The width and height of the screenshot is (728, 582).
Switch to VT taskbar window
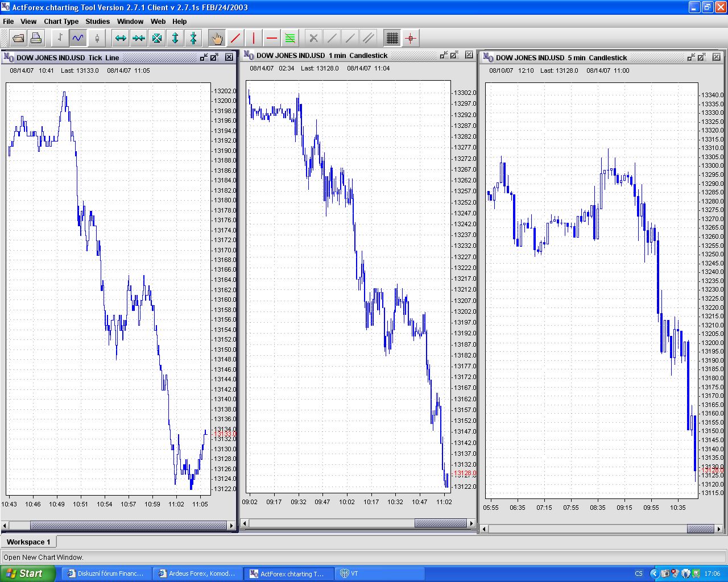click(380, 573)
